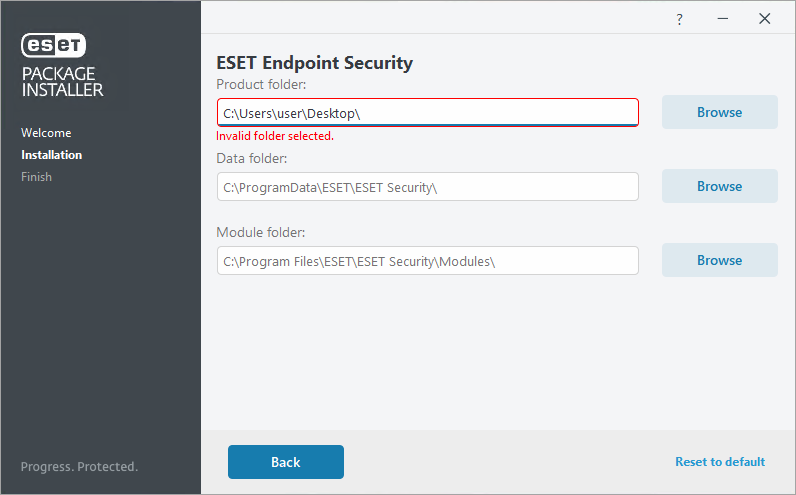Image resolution: width=796 pixels, height=495 pixels.
Task: Click the Progress. Protected. tagline
Action: pyautogui.click(x=79, y=467)
